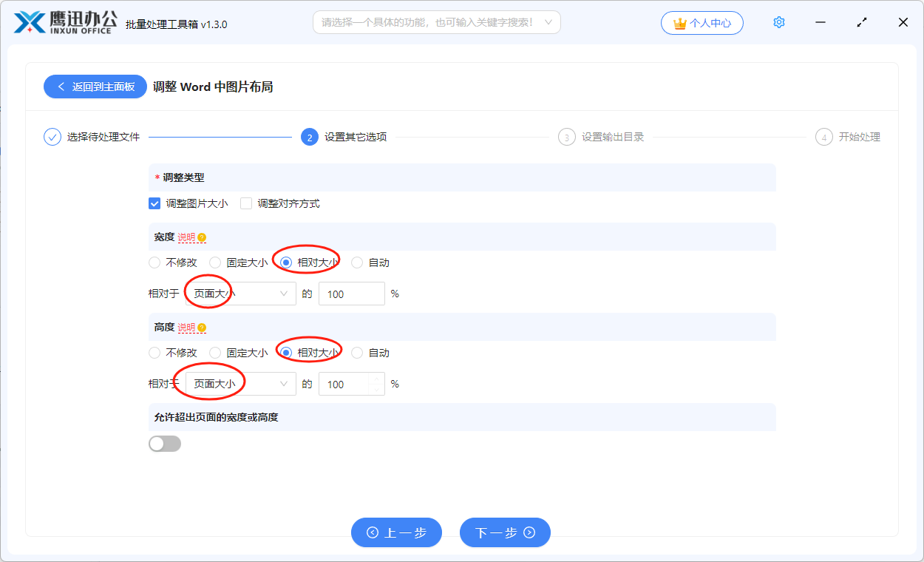Select 宽度 自动 radio
924x562 pixels.
click(357, 263)
